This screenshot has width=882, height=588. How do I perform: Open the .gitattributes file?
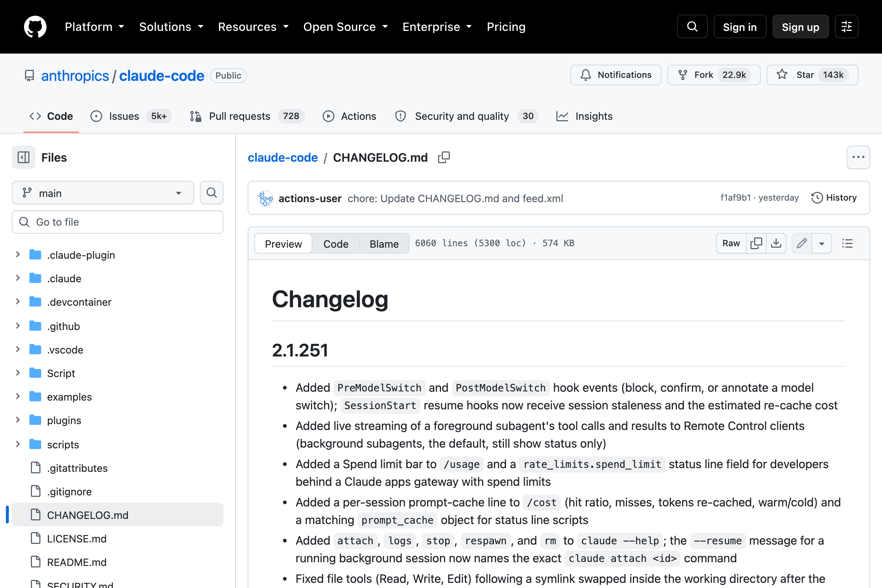coord(117,468)
